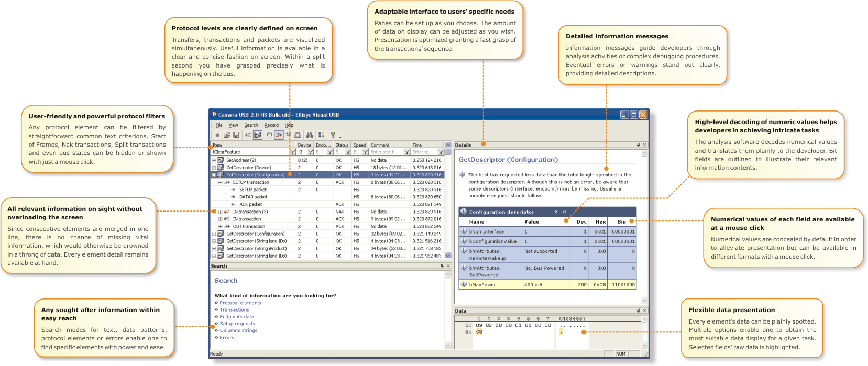Click the Protocol elements search link

click(x=240, y=303)
